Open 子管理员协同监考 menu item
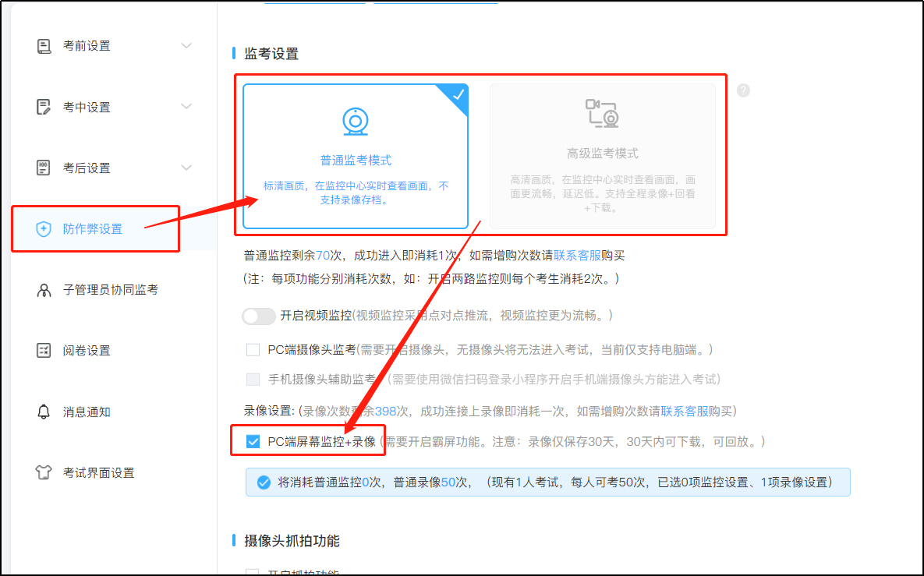The width and height of the screenshot is (924, 576). pos(111,290)
